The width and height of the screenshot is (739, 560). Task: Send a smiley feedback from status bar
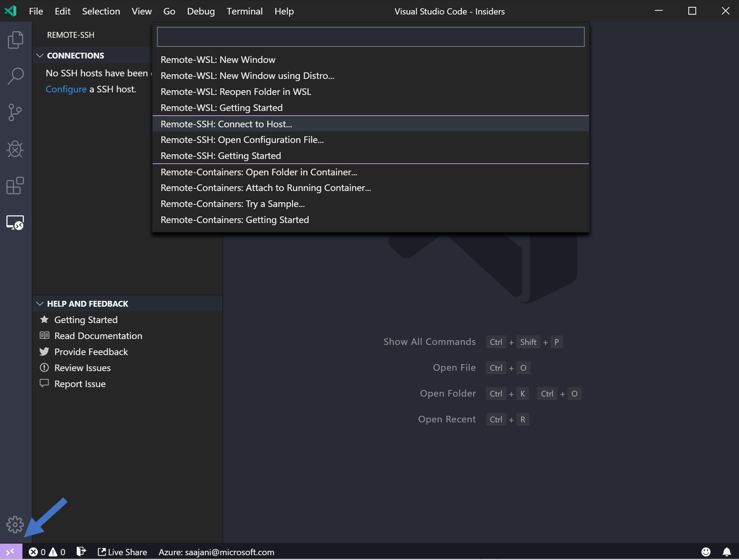pyautogui.click(x=706, y=552)
